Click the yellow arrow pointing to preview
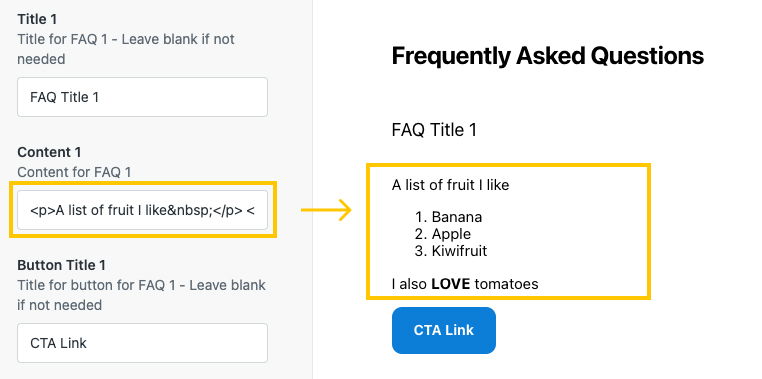Viewport: 762px width, 379px height. point(326,210)
